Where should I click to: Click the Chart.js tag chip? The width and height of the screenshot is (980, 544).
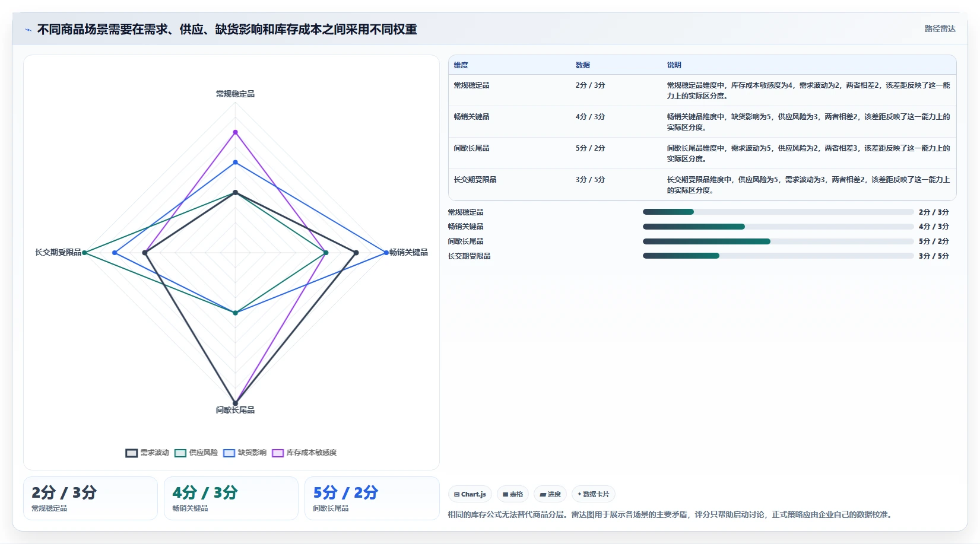(470, 494)
